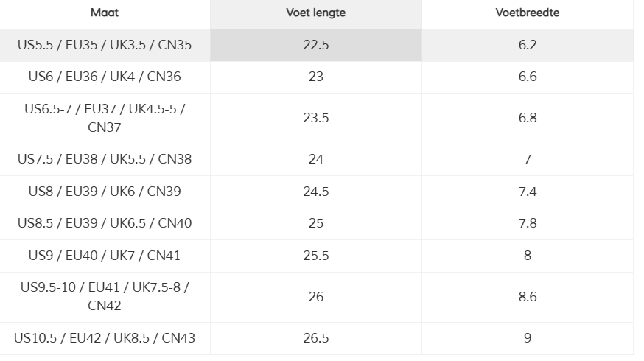
Task: Click foot width value 7.8
Action: click(x=528, y=224)
